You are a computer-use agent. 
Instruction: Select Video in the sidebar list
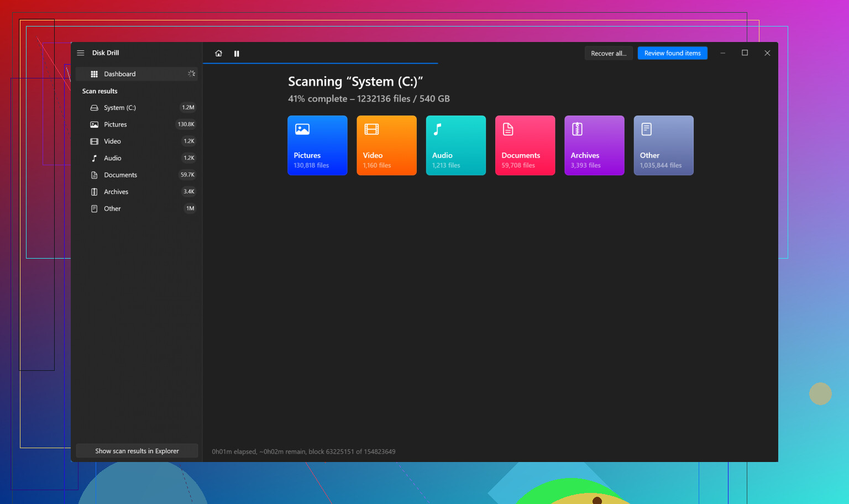tap(112, 141)
